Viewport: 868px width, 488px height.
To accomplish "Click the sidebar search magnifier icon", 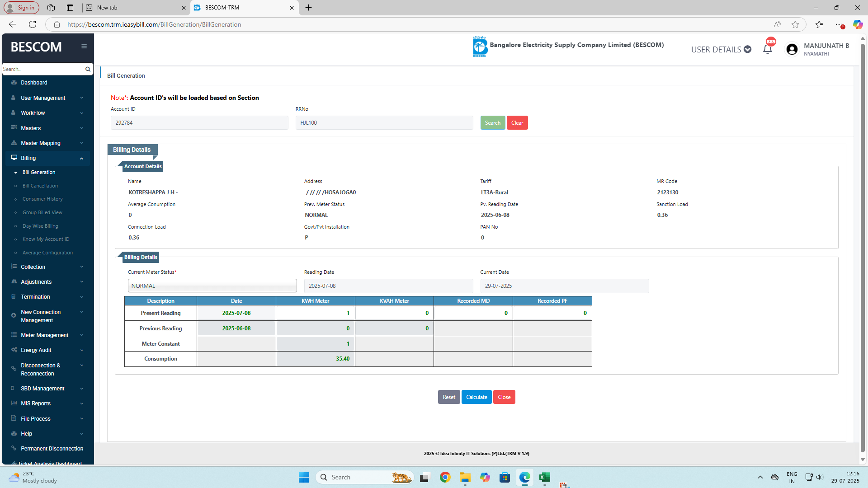I will pyautogui.click(x=88, y=69).
